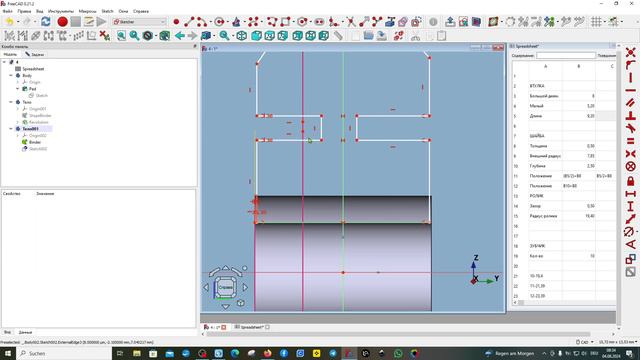Toggle snap settings icon in toolbar

tap(613, 22)
